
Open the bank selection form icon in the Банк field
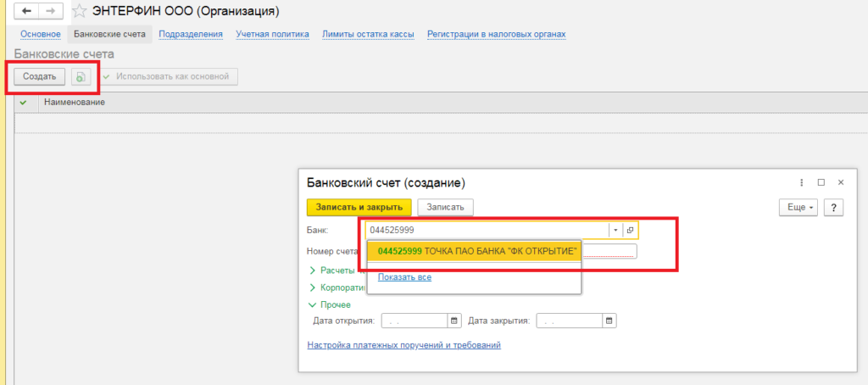pyautogui.click(x=630, y=230)
